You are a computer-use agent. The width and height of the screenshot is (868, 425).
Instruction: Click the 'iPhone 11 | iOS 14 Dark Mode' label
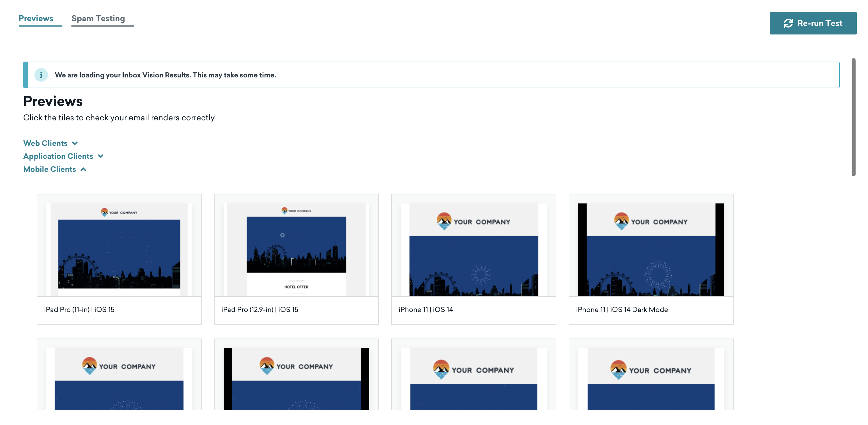click(x=622, y=310)
